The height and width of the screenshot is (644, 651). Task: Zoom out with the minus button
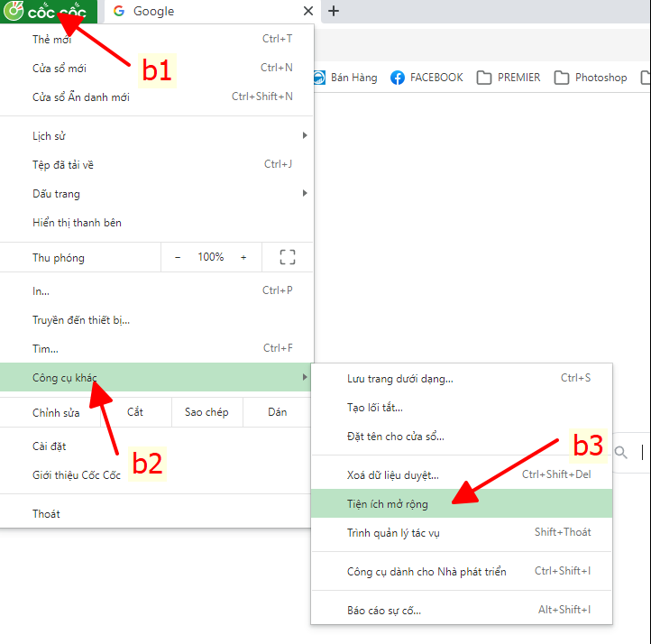pyautogui.click(x=178, y=257)
